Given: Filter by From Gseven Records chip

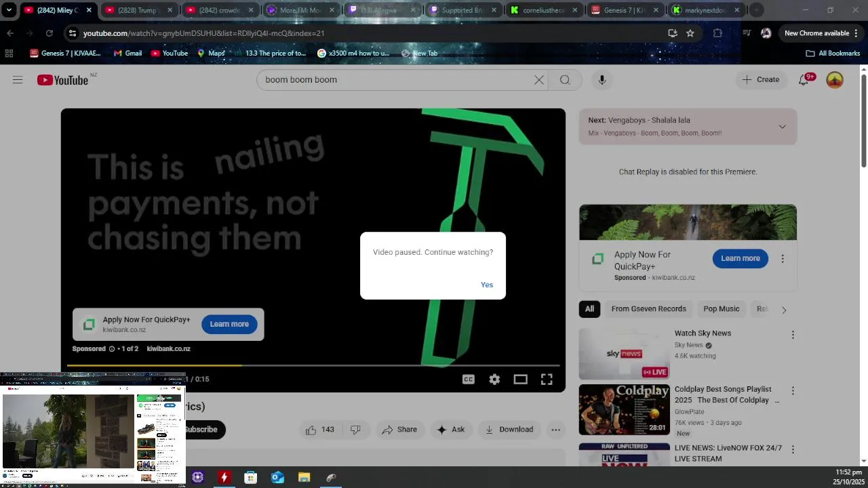Looking at the screenshot, I should [x=648, y=309].
